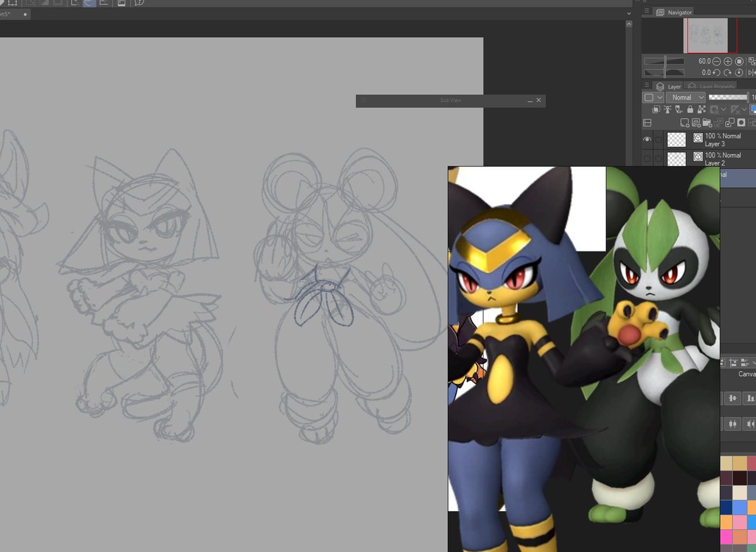Set layer as draft layer icon
The image size is (756, 552).
(x=679, y=109)
